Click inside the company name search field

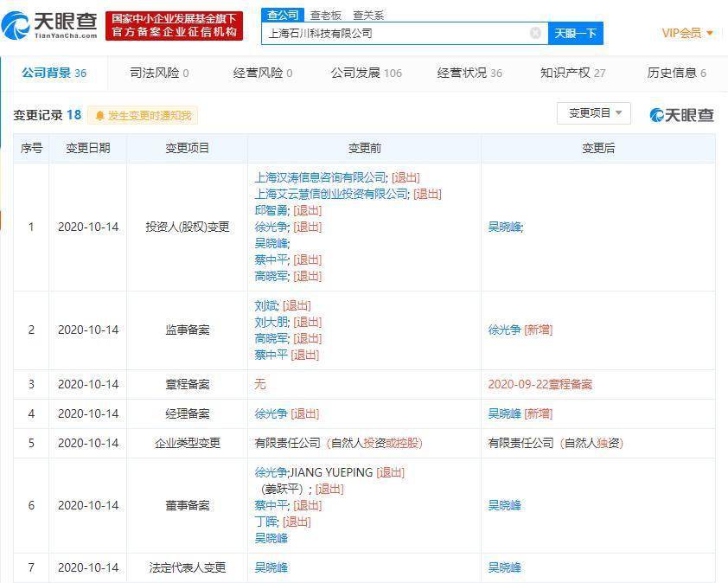click(398, 32)
